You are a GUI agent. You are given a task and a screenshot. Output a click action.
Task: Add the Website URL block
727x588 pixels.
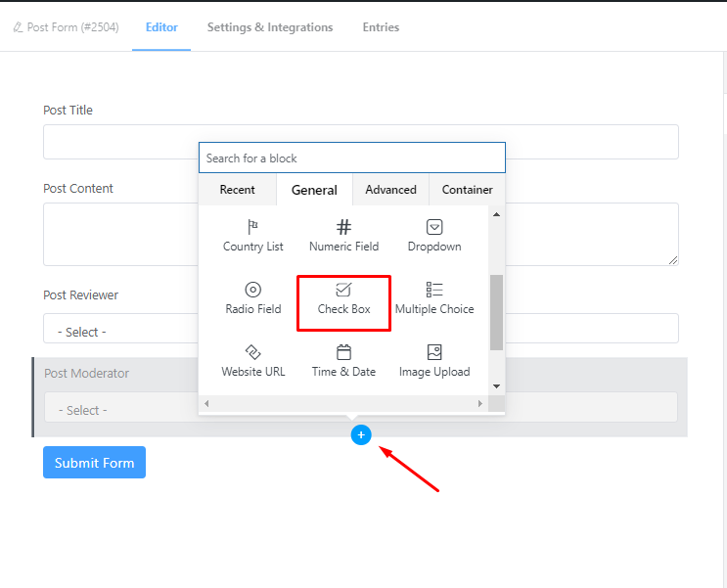252,361
